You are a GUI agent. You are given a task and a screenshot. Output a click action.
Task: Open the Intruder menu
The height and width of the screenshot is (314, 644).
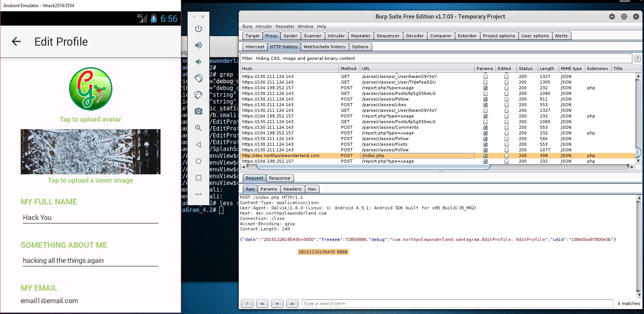[x=264, y=26]
